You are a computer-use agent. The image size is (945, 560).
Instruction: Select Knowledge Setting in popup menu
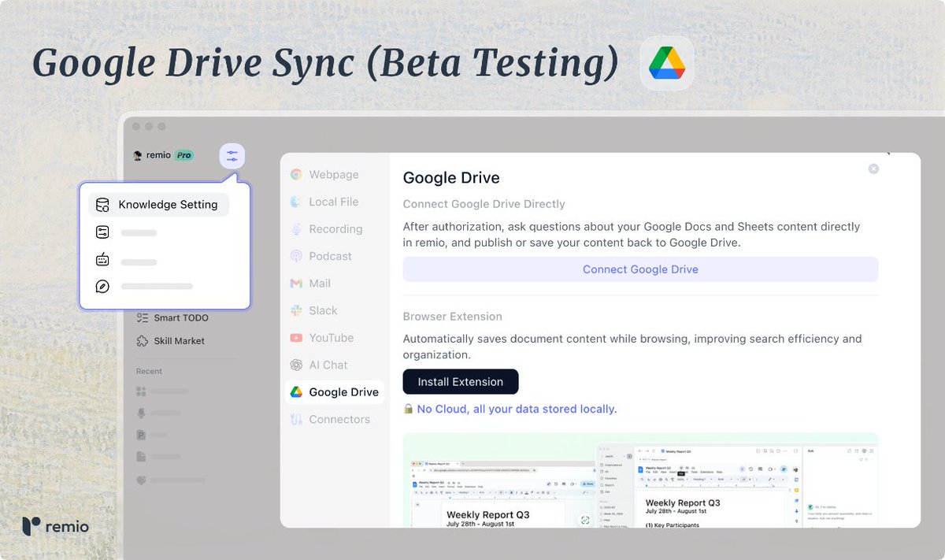(x=158, y=205)
